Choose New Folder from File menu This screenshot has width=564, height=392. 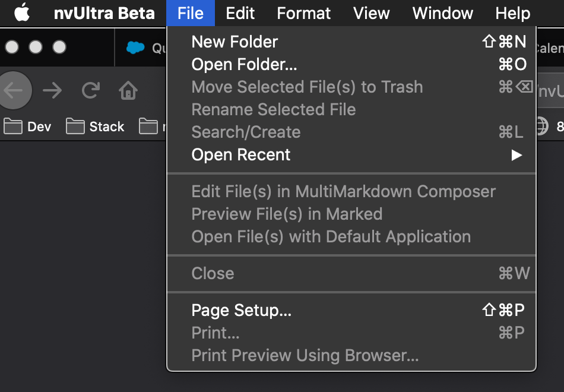pos(235,42)
